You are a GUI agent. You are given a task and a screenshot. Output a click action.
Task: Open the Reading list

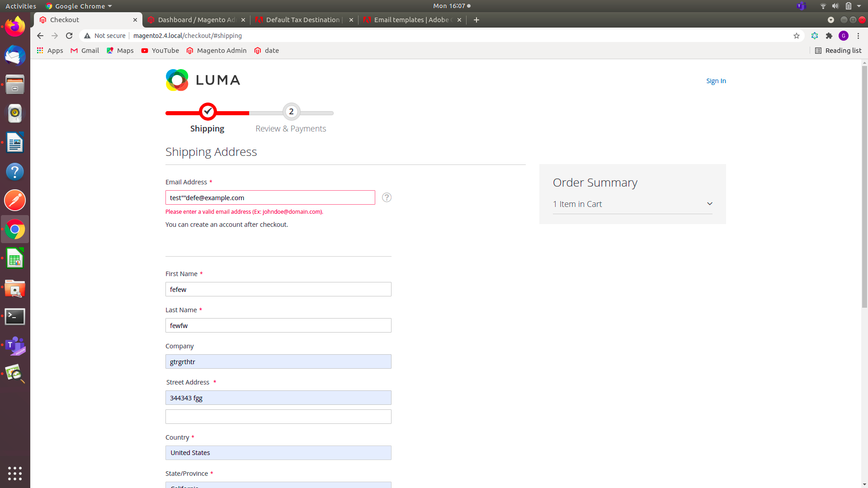pos(838,51)
